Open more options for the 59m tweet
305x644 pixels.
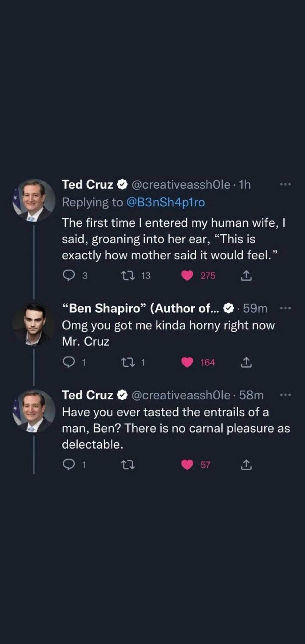click(285, 308)
